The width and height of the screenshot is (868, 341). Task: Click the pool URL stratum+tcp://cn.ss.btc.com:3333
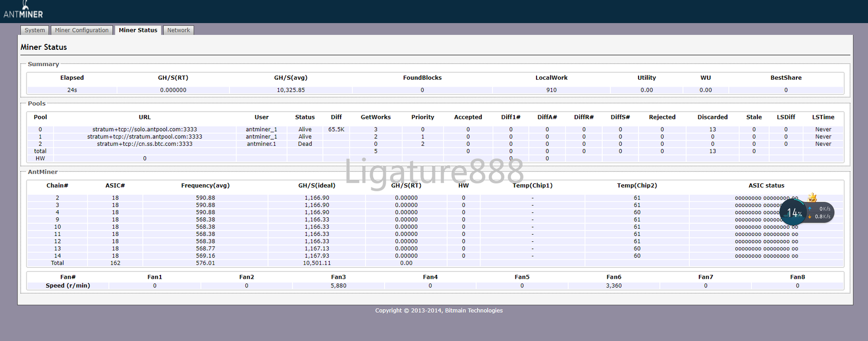pyautogui.click(x=145, y=144)
